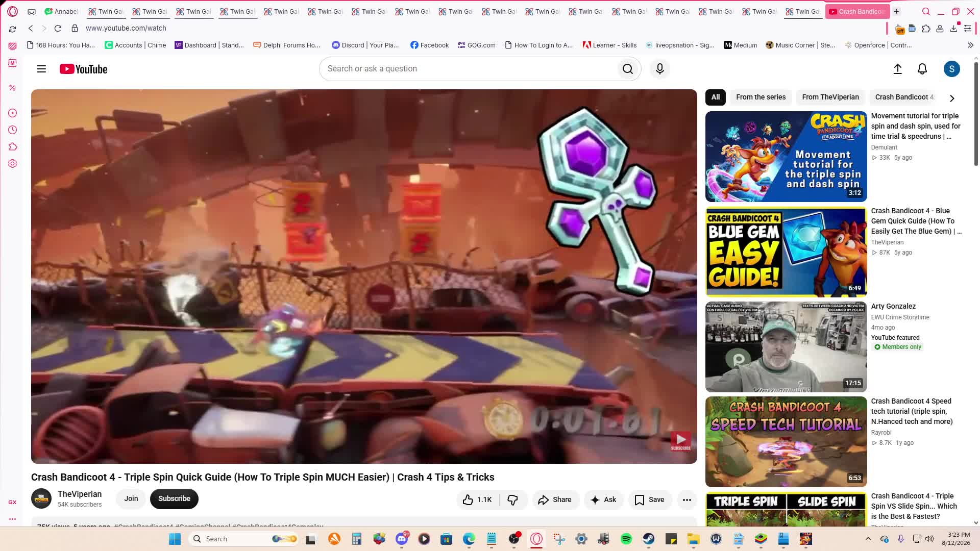The width and height of the screenshot is (980, 551).
Task: Open Speed Tech Tutorial video title
Action: 912,411
